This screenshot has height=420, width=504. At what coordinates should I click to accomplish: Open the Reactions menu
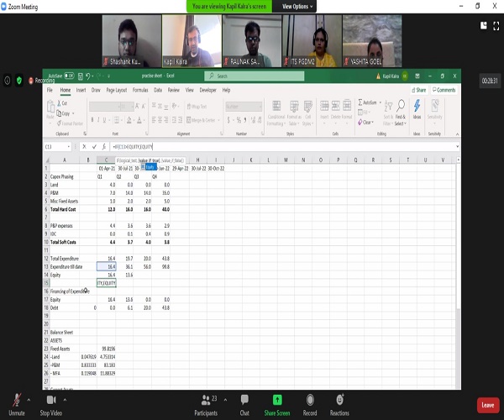[339, 405]
